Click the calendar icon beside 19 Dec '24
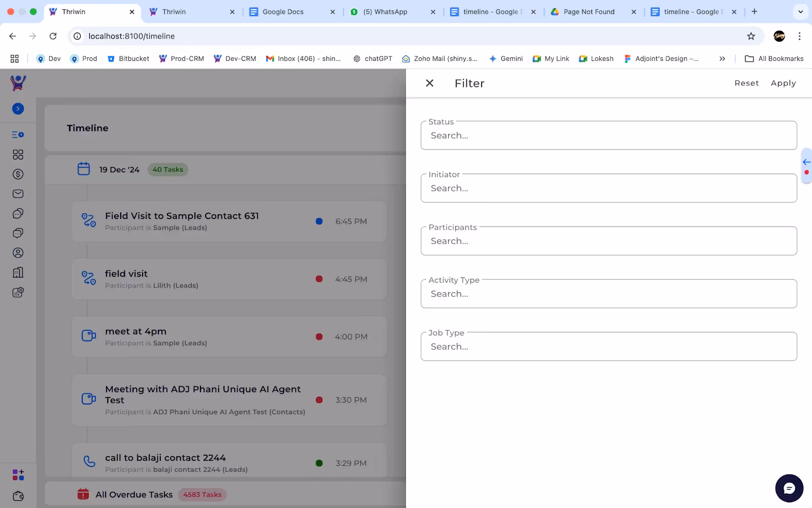Image resolution: width=812 pixels, height=508 pixels. 84,169
